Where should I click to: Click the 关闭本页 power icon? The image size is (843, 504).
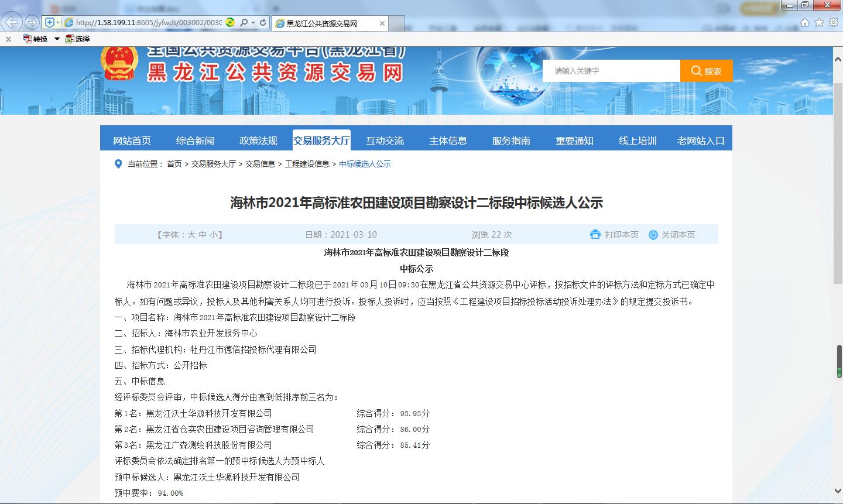coord(653,235)
